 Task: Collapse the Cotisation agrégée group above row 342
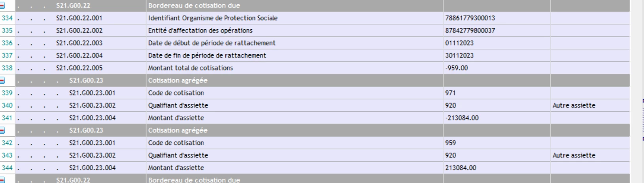[2, 130]
